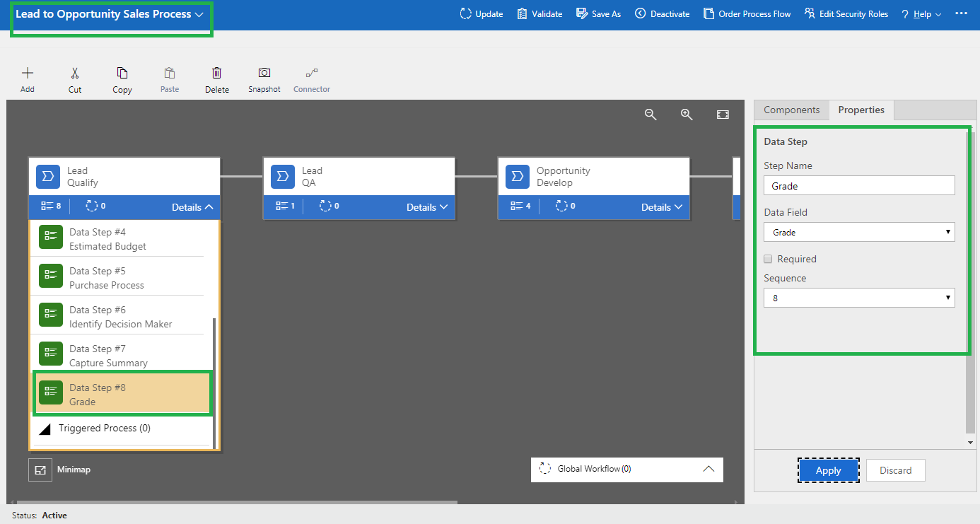Select Data Step #5 Purchase Process icon

tap(51, 276)
